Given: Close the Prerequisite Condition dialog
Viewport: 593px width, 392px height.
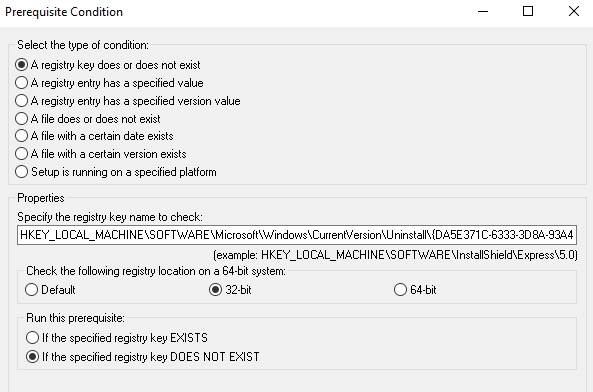Looking at the screenshot, I should coord(574,12).
